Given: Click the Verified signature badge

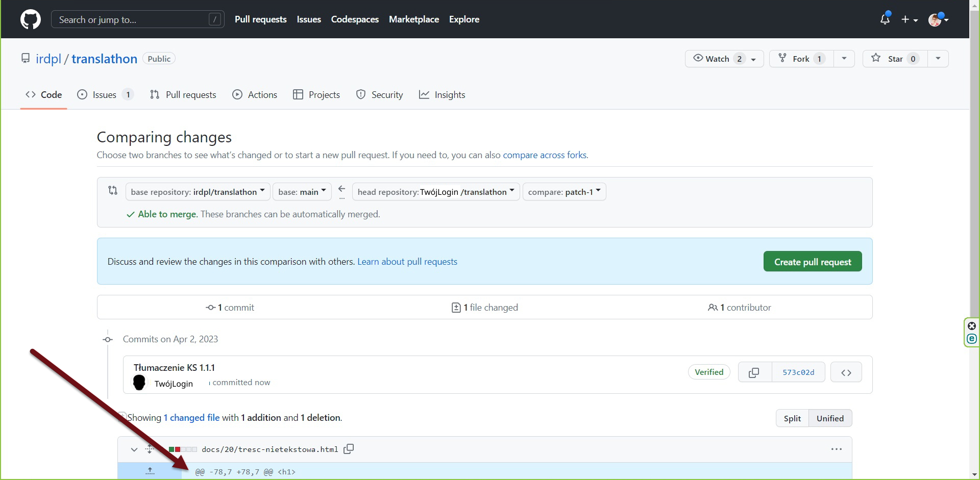Looking at the screenshot, I should point(709,372).
